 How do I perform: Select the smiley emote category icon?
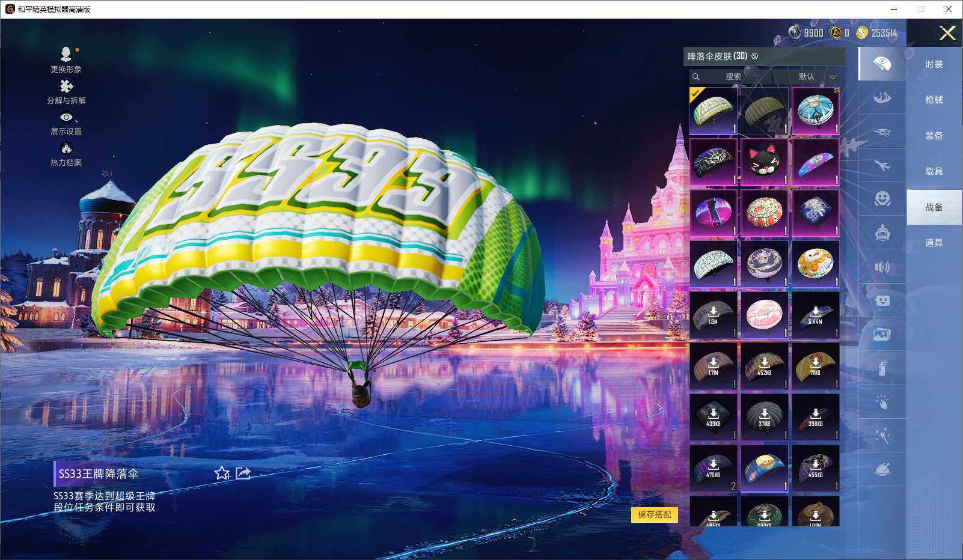882,199
